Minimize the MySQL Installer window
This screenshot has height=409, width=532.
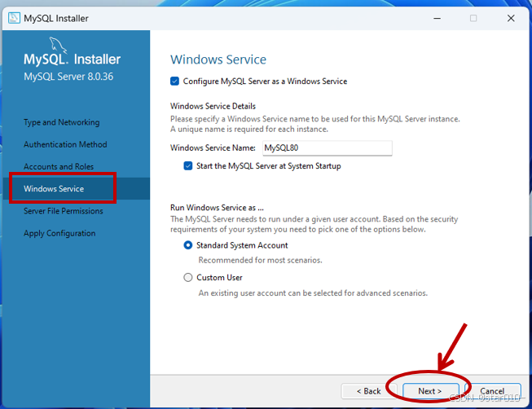(x=437, y=18)
